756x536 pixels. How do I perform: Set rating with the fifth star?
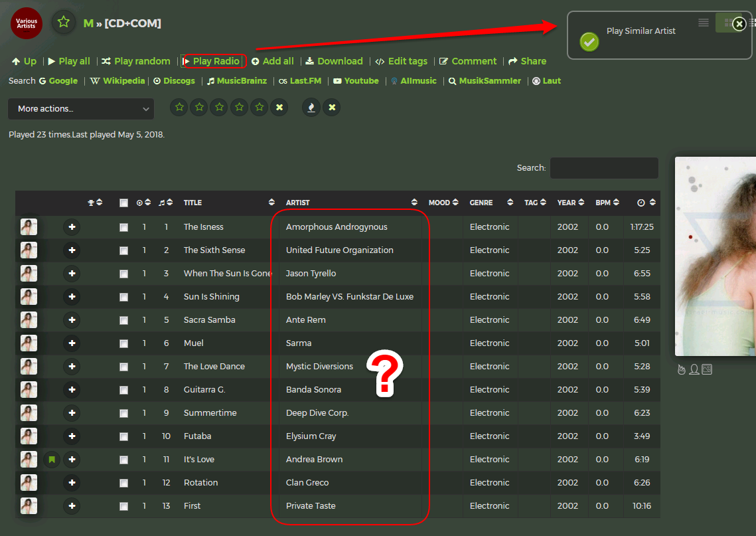(x=260, y=108)
